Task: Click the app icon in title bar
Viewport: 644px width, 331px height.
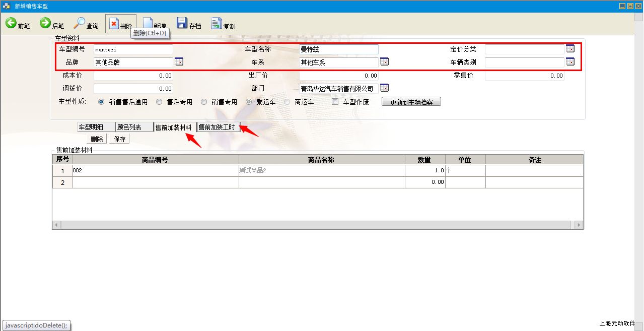Action: (x=7, y=6)
